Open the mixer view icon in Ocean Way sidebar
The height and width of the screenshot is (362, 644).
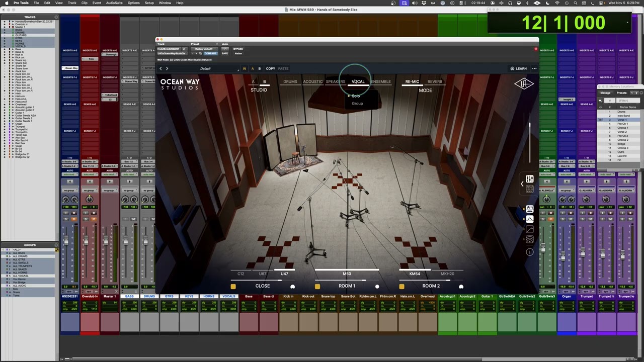(x=530, y=179)
